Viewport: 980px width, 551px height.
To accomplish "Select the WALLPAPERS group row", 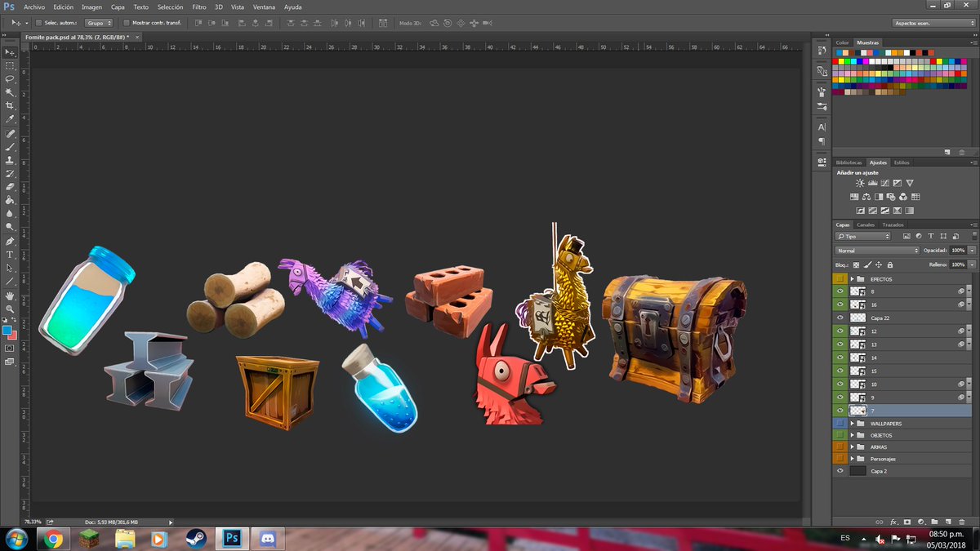I will click(x=904, y=424).
